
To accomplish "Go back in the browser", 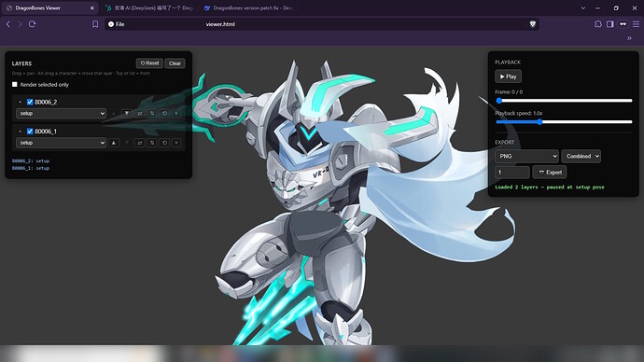I will point(8,24).
